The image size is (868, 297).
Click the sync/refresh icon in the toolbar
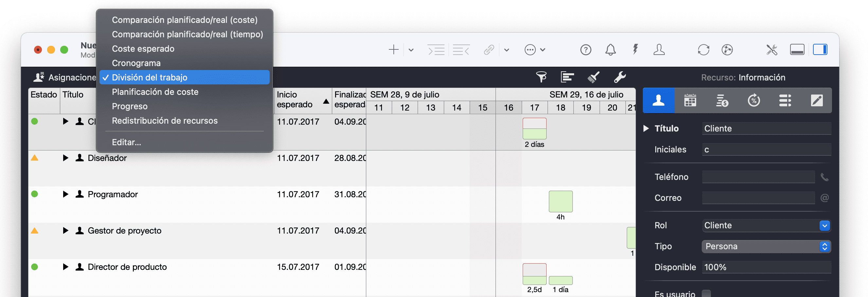click(x=704, y=49)
